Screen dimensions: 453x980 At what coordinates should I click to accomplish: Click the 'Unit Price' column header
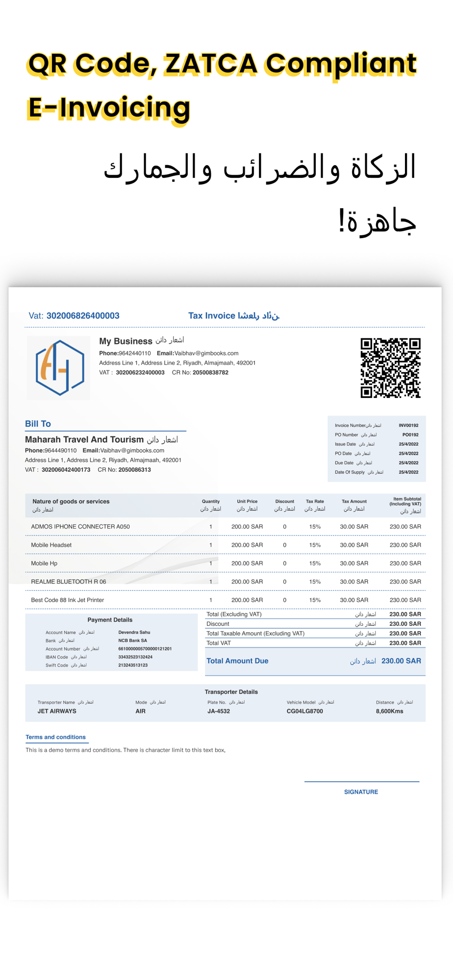tap(247, 501)
